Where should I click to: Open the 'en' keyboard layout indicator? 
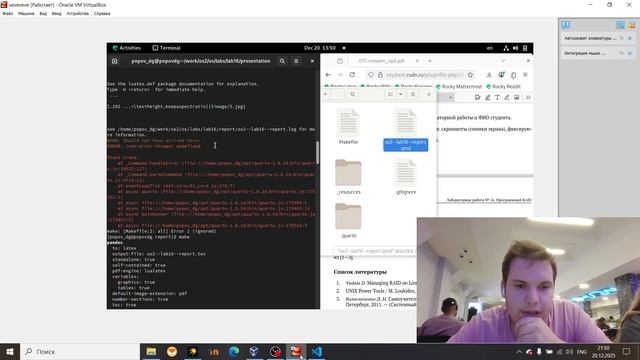[x=489, y=48]
